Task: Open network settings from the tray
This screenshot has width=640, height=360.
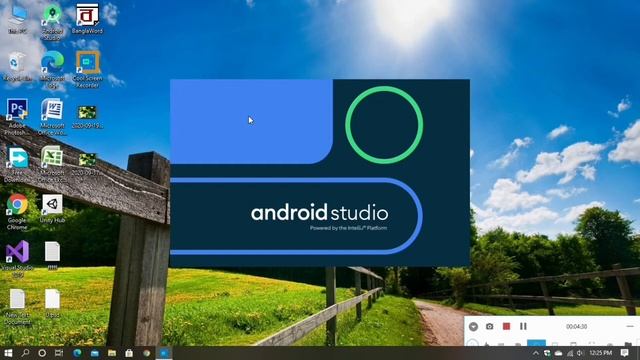Action: click(570, 353)
